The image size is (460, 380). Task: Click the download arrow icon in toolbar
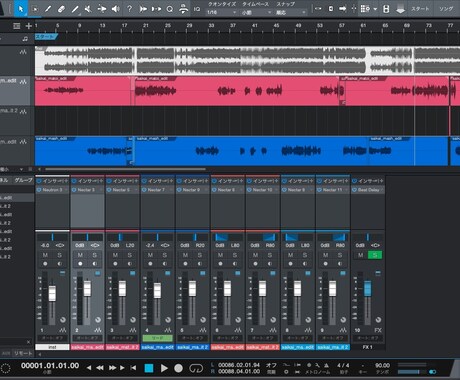(400, 9)
